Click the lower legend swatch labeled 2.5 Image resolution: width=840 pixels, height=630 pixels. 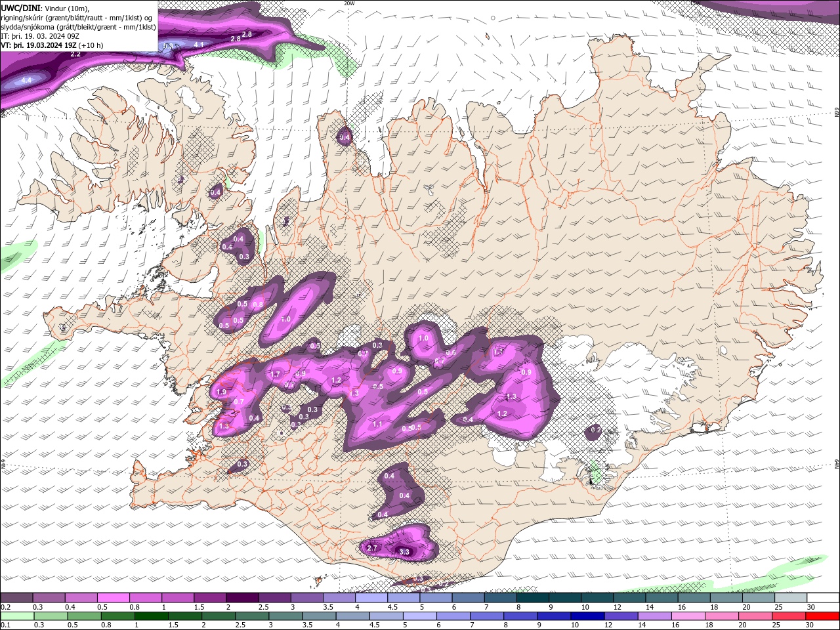click(x=252, y=616)
